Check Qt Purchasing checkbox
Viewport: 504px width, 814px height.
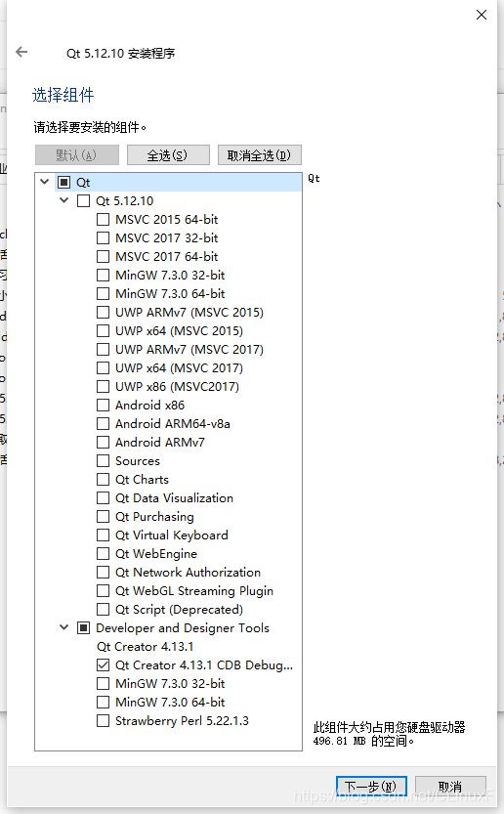click(x=104, y=517)
